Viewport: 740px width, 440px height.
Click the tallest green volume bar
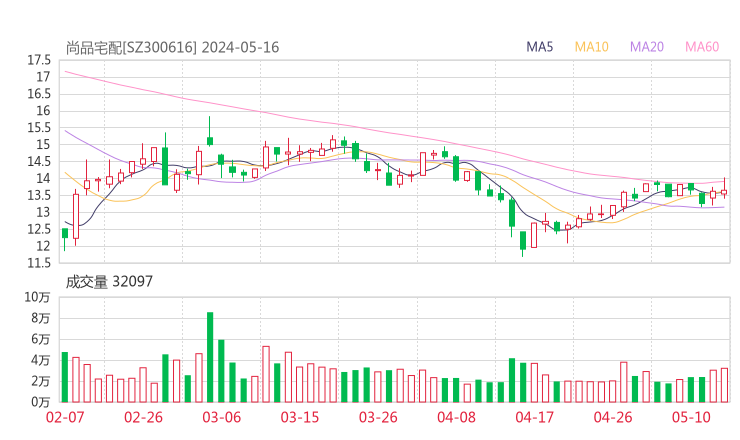tap(210, 357)
